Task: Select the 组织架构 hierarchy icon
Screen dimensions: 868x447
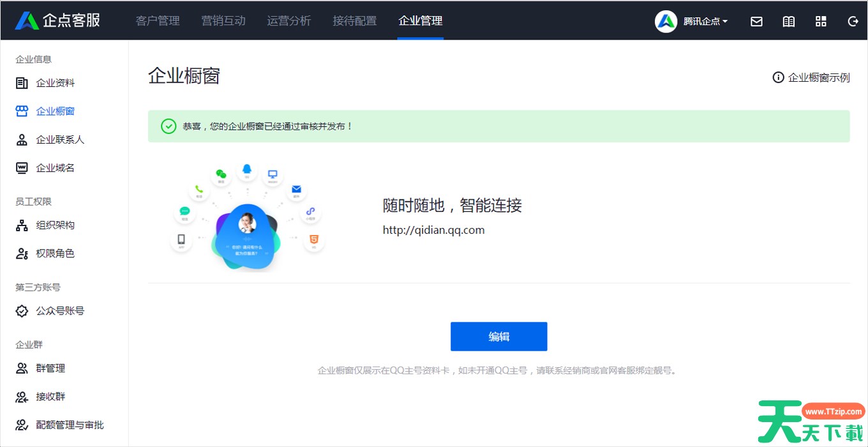Action: (x=21, y=225)
